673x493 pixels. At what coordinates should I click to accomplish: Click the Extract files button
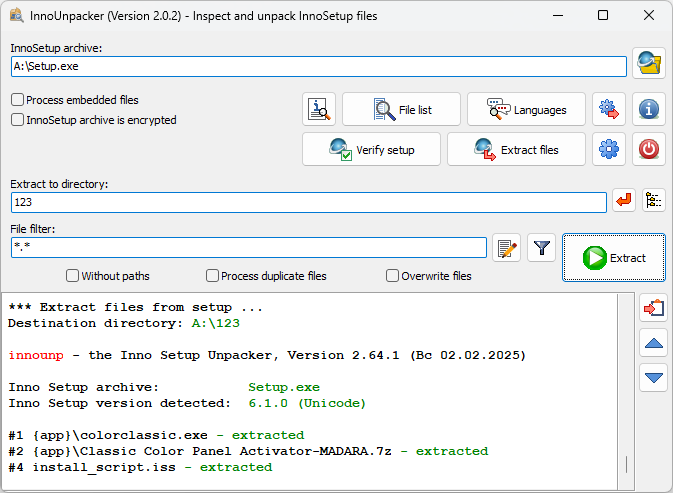(516, 149)
